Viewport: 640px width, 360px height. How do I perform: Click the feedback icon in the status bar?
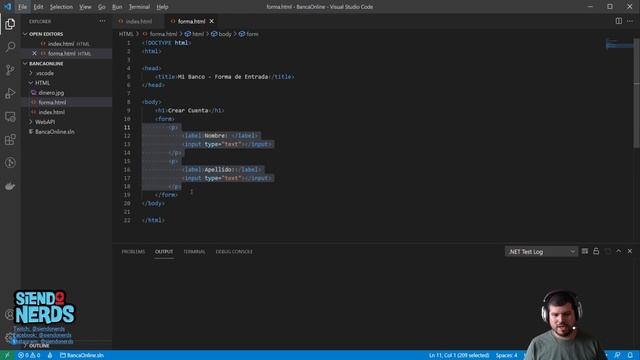(618, 355)
